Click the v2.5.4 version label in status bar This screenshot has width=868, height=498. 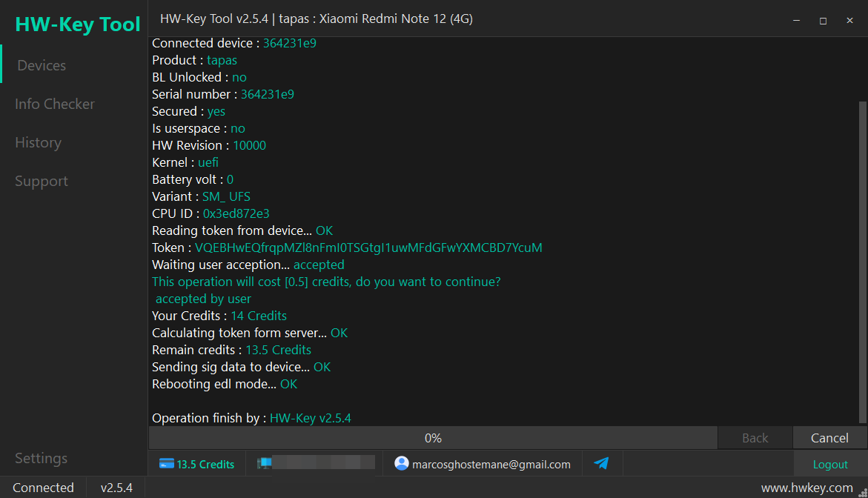116,488
